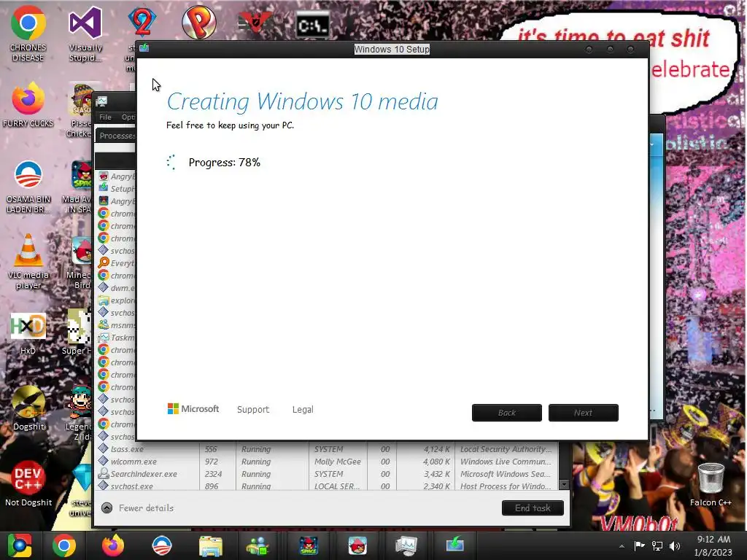
Task: Click the Start button in taskbar
Action: pyautogui.click(x=20, y=545)
